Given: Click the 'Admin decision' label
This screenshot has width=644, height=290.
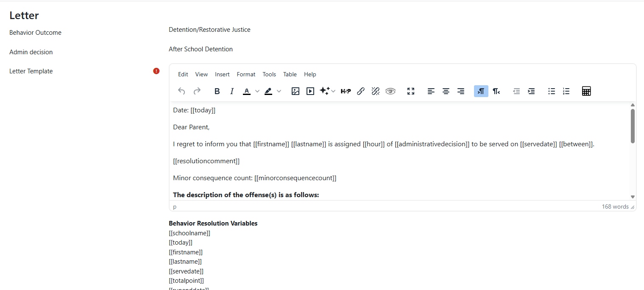Looking at the screenshot, I should [31, 52].
